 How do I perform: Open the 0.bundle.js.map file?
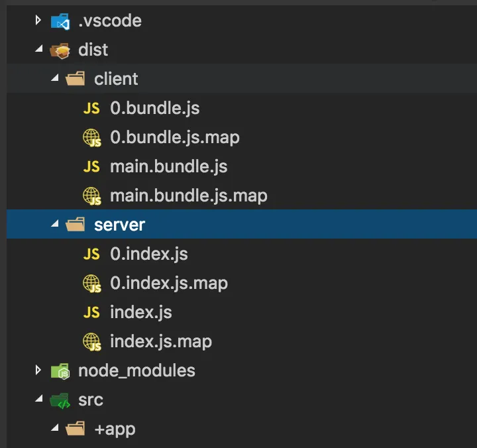click(x=174, y=138)
